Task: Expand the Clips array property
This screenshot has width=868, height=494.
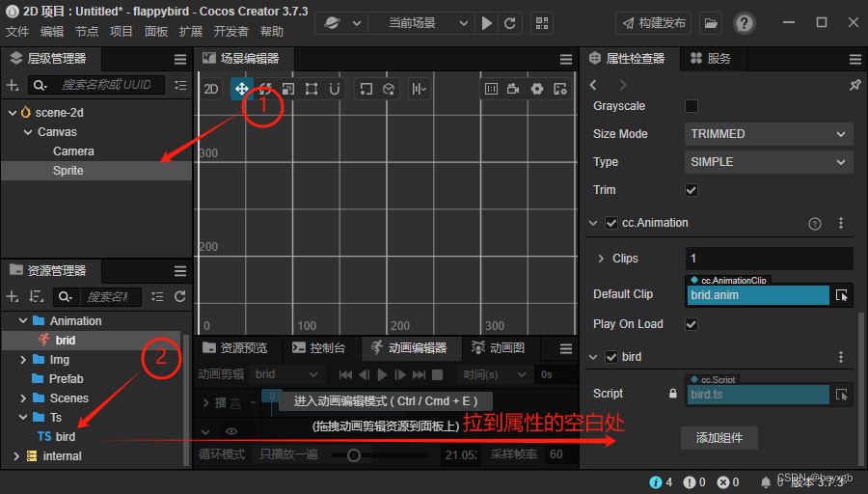Action: [601, 259]
